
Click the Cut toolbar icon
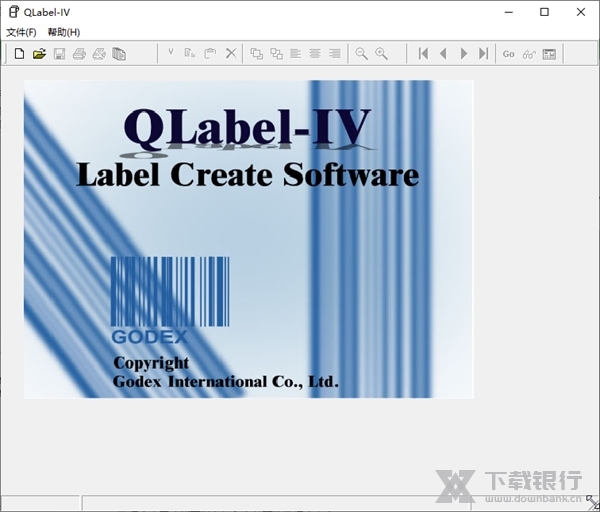171,53
